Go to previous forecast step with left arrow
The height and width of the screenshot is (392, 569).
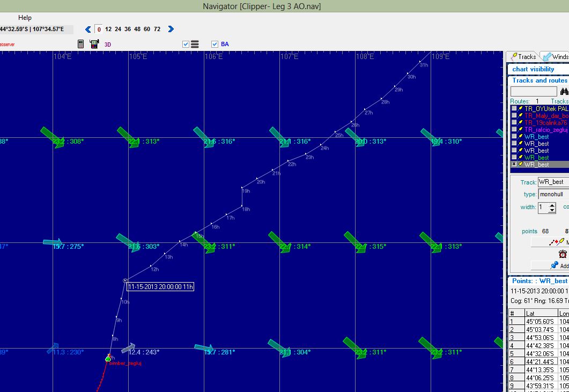[x=88, y=29]
